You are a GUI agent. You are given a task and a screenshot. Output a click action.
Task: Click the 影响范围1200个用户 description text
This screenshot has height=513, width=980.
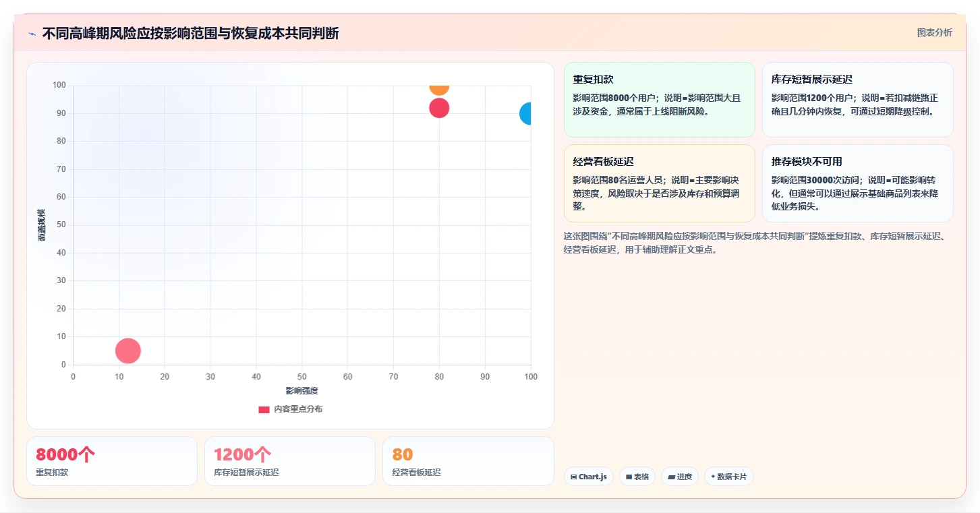tap(855, 104)
